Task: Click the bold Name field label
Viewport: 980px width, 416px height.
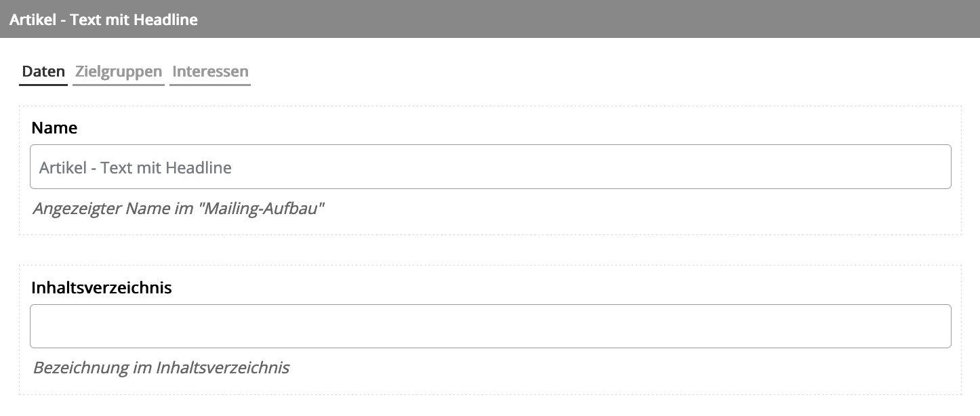Action: pos(54,127)
